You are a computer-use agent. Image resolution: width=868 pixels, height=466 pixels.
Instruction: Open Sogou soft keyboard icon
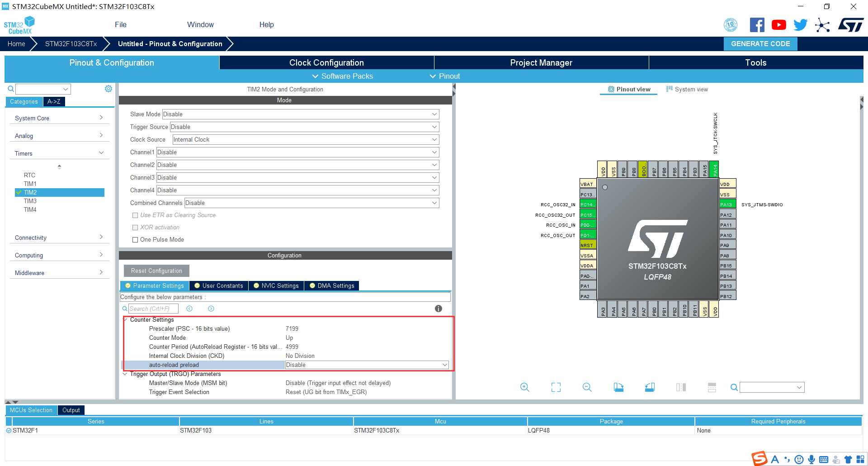(x=824, y=460)
